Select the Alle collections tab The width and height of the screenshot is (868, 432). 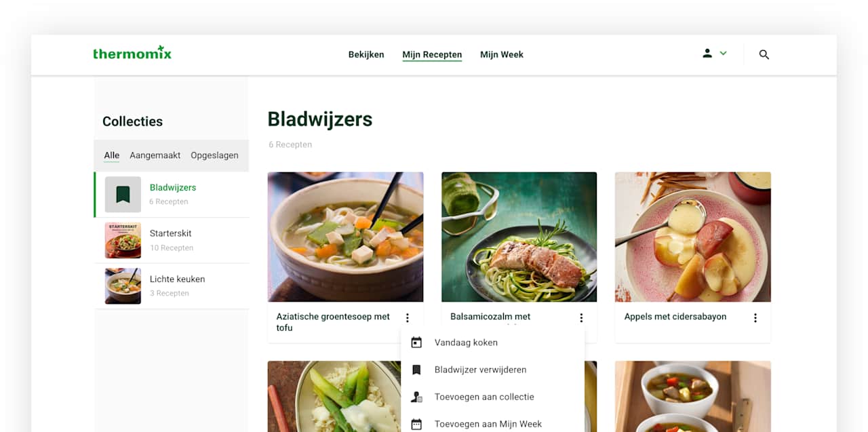click(112, 155)
